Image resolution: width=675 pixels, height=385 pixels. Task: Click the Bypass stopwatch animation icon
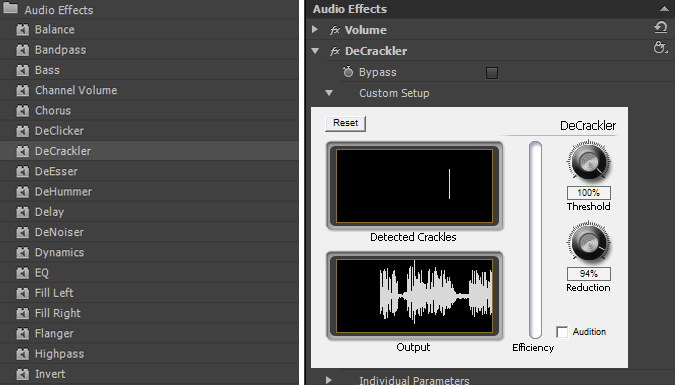348,71
